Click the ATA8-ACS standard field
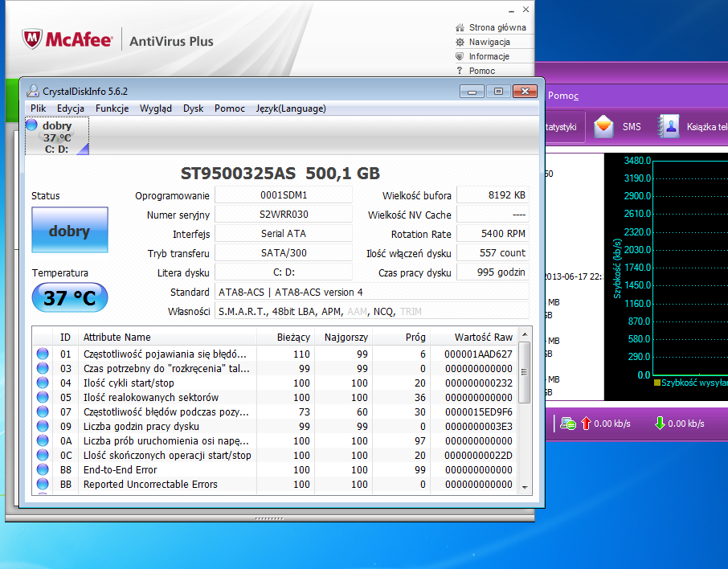 [371, 293]
